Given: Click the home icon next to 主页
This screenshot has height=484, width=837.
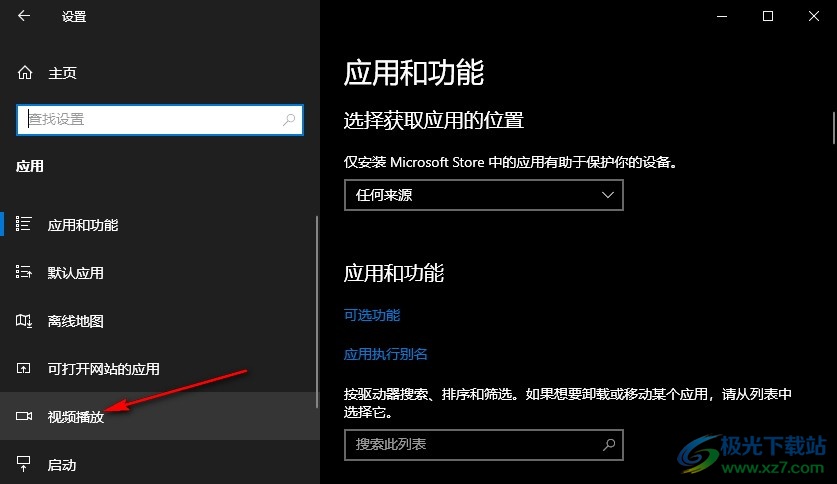Looking at the screenshot, I should 25,73.
